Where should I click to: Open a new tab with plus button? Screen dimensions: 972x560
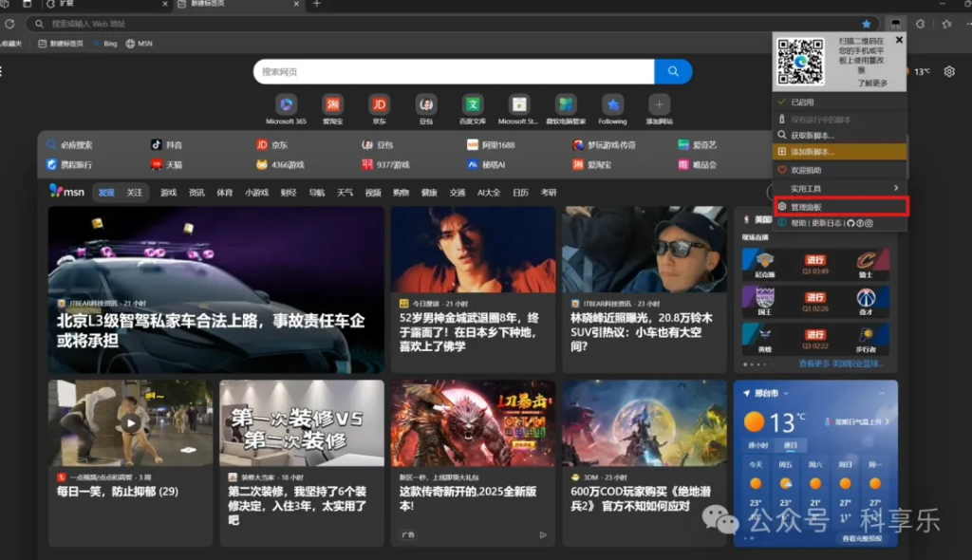click(317, 4)
